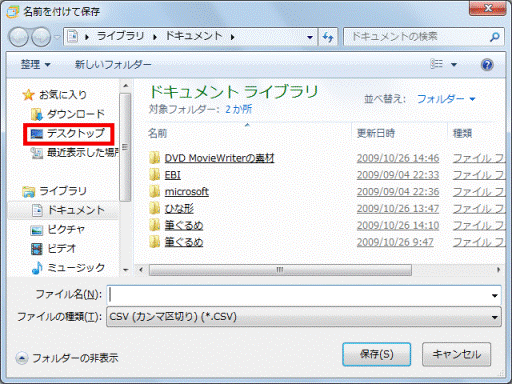Select DVD MovieWriterの素材 folder
512x384 pixels.
[219, 158]
